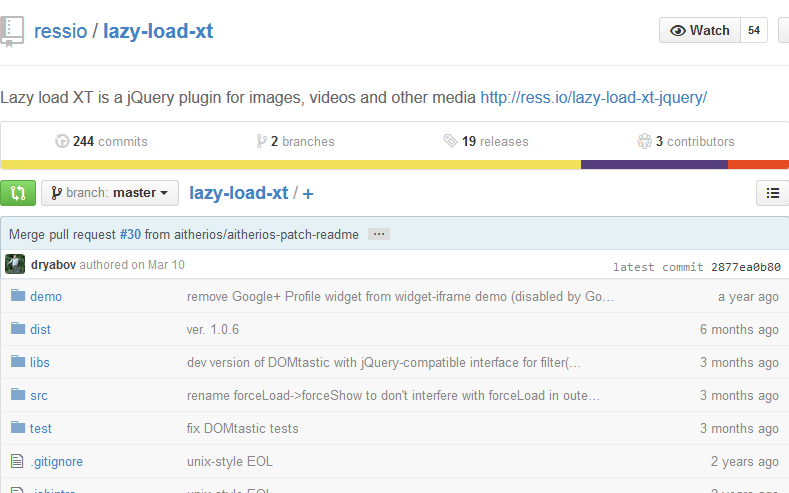Click lazy-load-xt breadcrumb link
Image resolution: width=789 pixels, height=493 pixels.
(239, 193)
